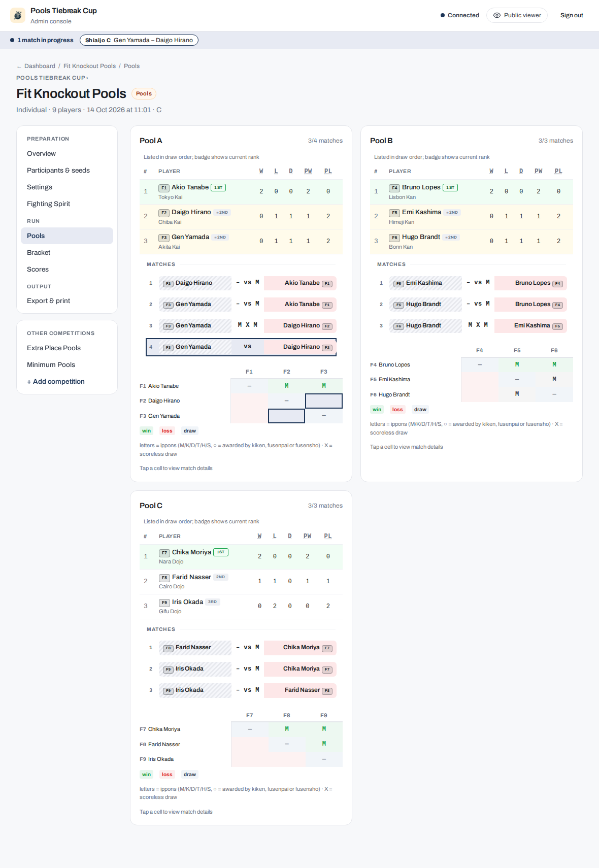Select the empty F3 versus F2 matrix cell
599x868 pixels.
pyautogui.click(x=286, y=416)
